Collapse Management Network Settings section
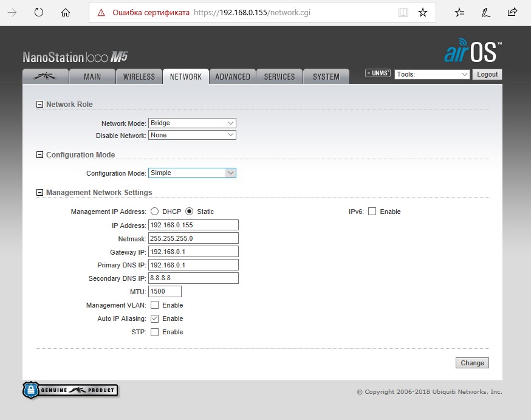The width and height of the screenshot is (531, 420). click(x=39, y=193)
